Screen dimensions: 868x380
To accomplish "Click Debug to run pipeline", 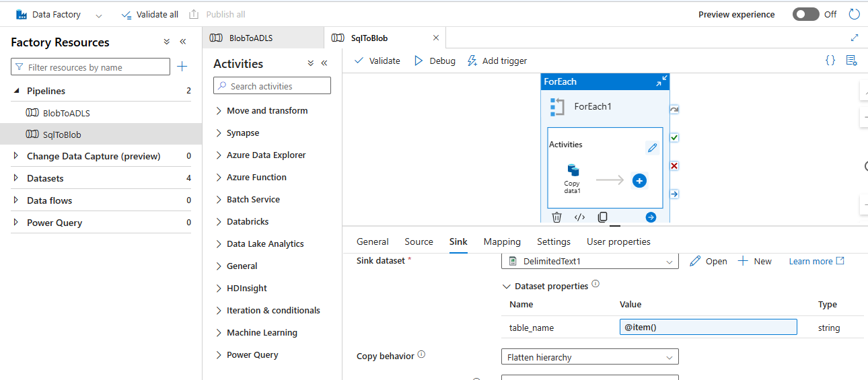I will [x=434, y=61].
